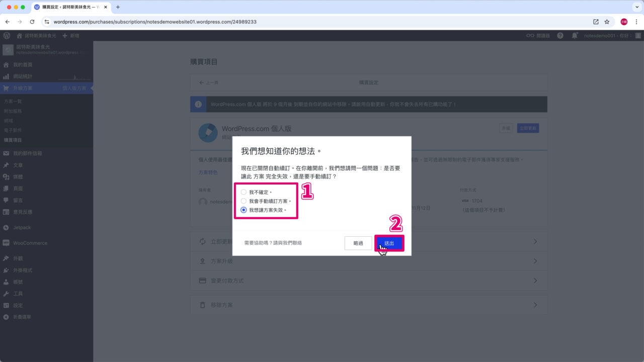Open 網域 submenu item
644x362 pixels.
click(9, 121)
